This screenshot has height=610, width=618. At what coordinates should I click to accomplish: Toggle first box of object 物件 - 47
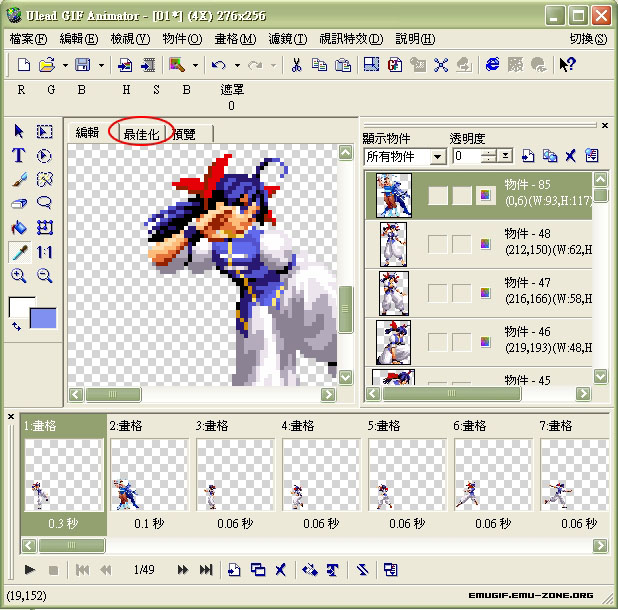tap(437, 293)
